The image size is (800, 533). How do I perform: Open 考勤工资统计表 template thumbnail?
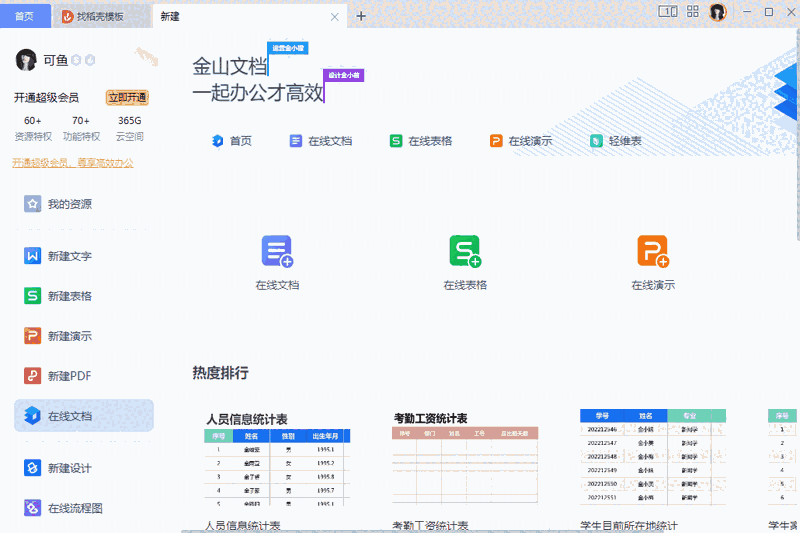click(465, 459)
